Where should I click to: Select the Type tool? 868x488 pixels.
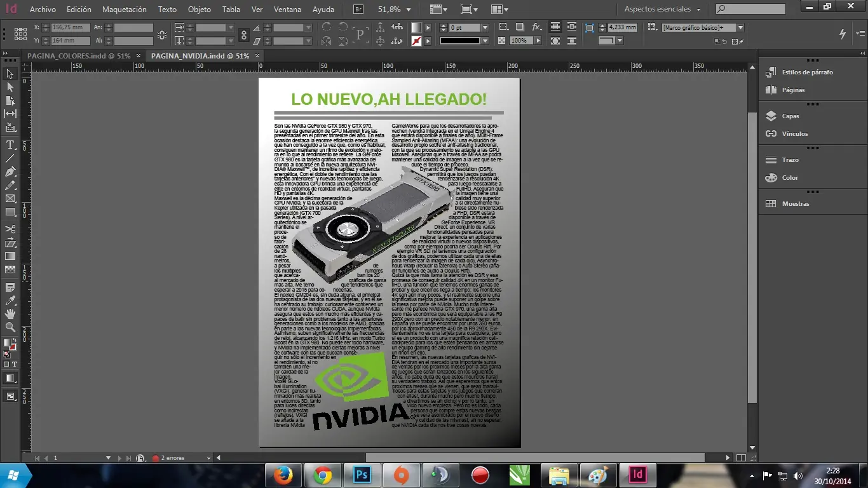pos(10,145)
